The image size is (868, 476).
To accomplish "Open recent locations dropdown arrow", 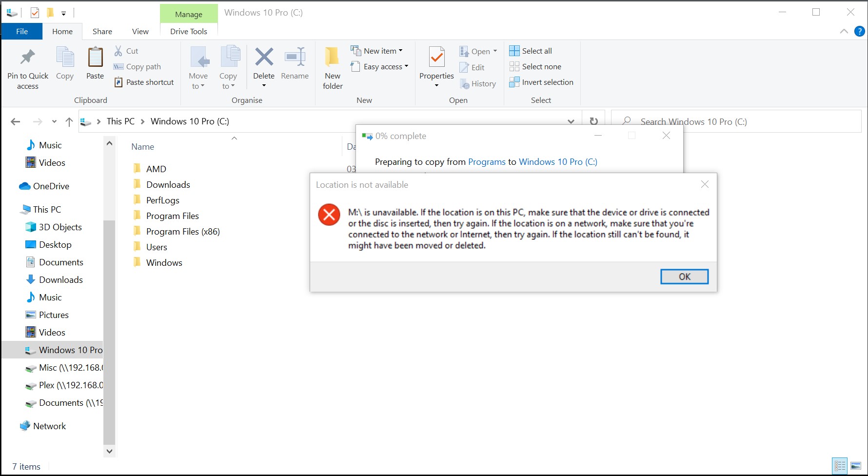I will tap(54, 121).
